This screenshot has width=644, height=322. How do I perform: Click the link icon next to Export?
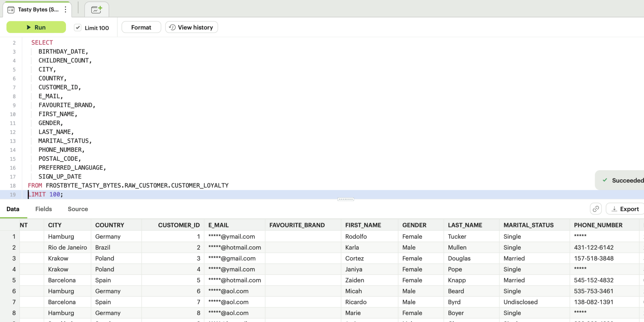[x=595, y=208]
